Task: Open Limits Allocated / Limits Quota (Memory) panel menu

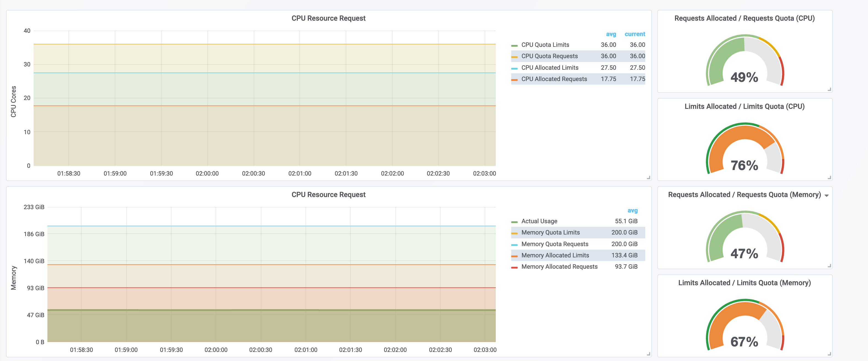Action: pyautogui.click(x=744, y=283)
